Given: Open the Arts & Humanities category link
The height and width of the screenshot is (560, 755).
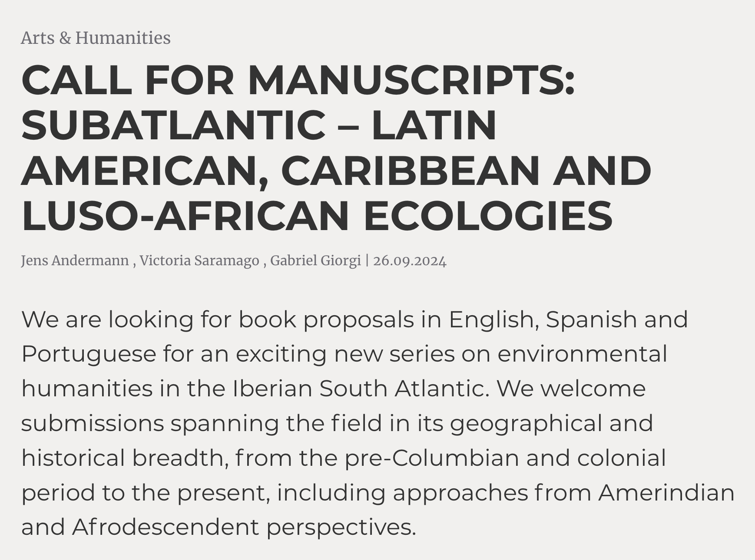Looking at the screenshot, I should pyautogui.click(x=96, y=38).
